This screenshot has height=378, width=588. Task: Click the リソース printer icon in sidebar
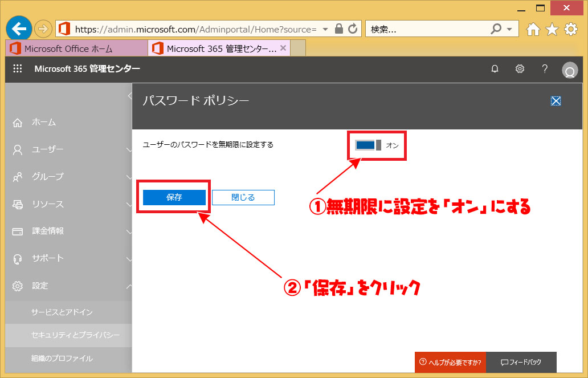click(x=18, y=204)
